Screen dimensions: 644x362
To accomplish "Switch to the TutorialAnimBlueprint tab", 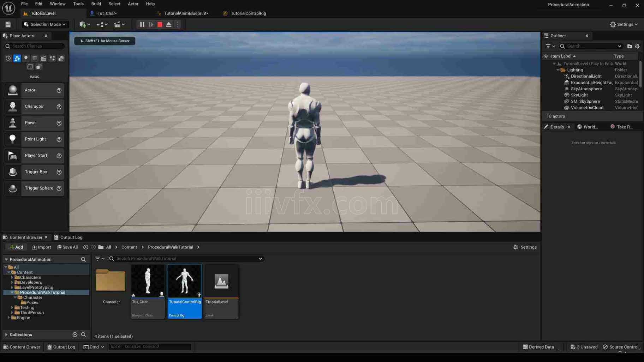I will tap(186, 13).
